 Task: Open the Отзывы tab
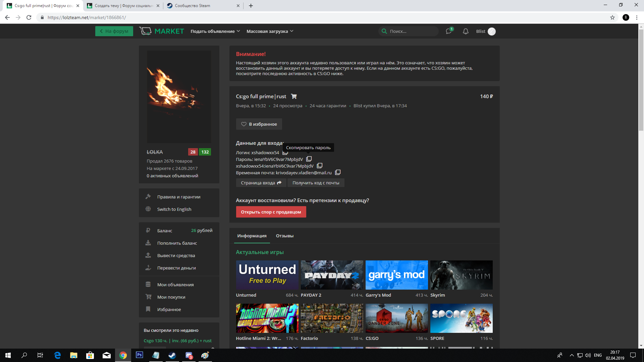coord(285,236)
